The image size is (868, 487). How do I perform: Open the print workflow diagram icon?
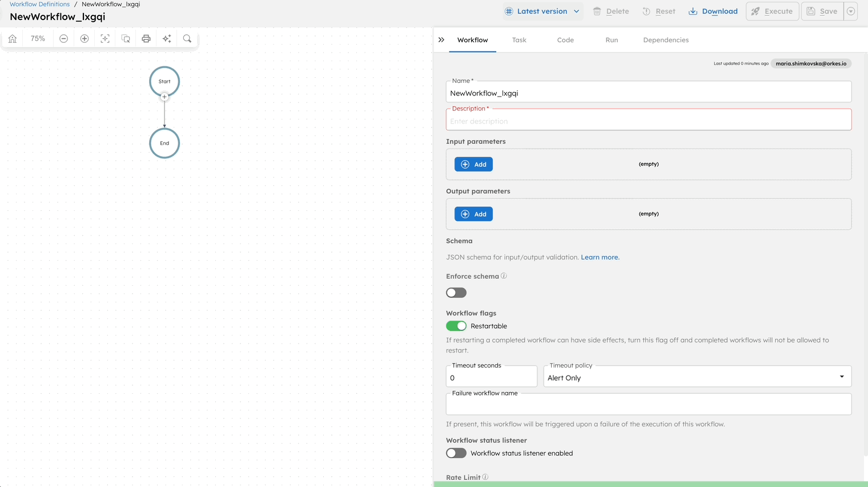(146, 38)
